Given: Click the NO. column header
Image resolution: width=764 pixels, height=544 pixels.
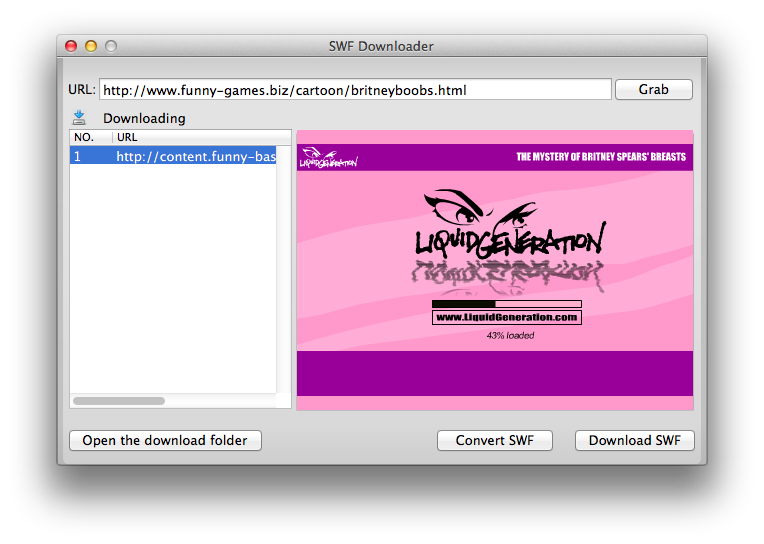Looking at the screenshot, I should pyautogui.click(x=91, y=137).
